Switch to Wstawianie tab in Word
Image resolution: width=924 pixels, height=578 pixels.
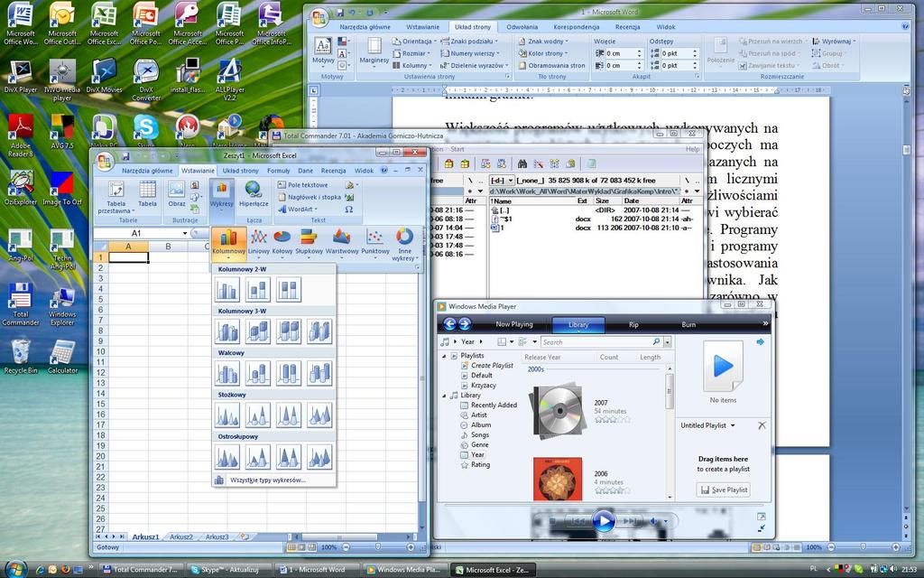point(422,27)
